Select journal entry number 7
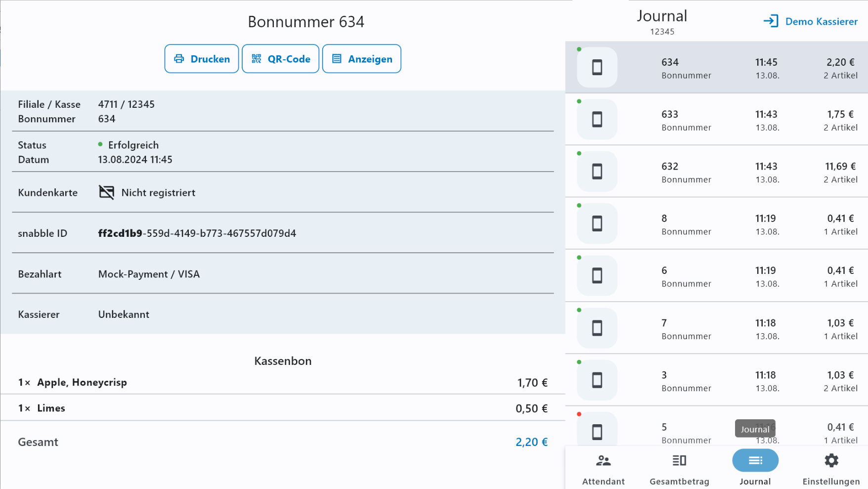The height and width of the screenshot is (489, 868). tap(664, 323)
